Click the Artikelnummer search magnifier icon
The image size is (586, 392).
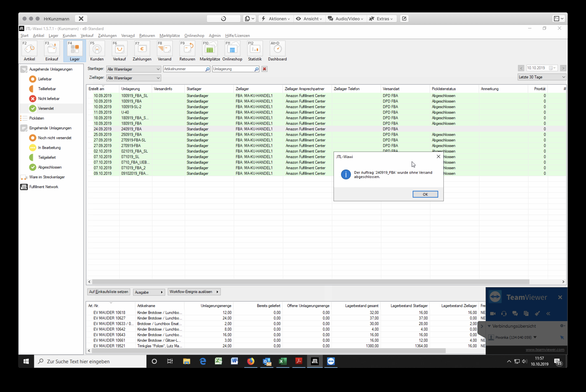click(207, 69)
